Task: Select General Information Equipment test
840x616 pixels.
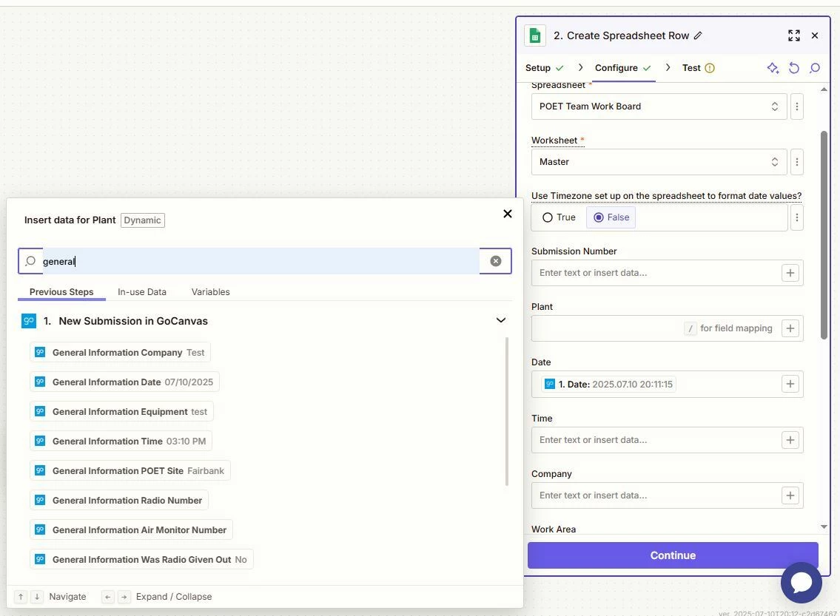Action: [x=121, y=412]
